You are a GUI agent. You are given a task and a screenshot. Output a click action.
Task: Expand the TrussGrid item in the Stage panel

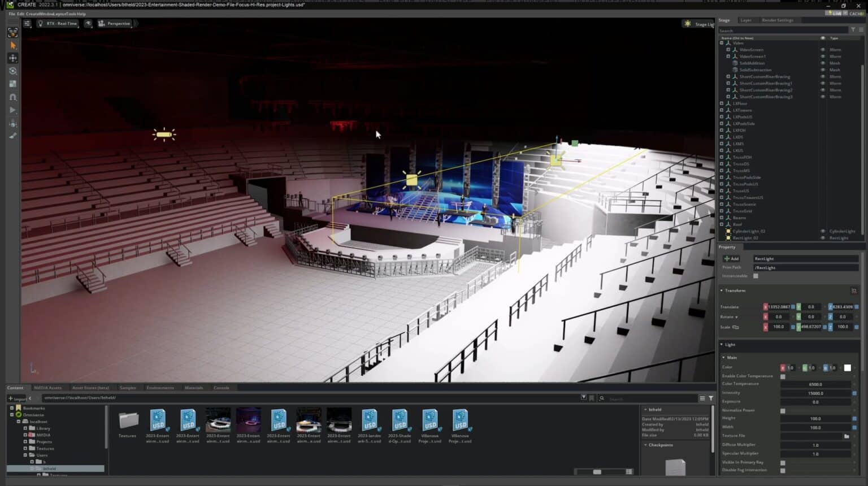pyautogui.click(x=722, y=211)
